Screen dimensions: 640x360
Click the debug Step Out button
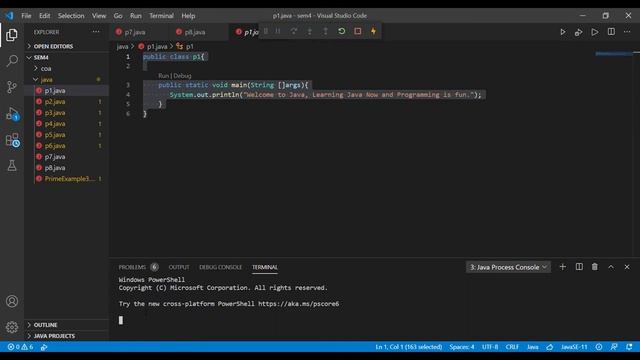point(325,31)
